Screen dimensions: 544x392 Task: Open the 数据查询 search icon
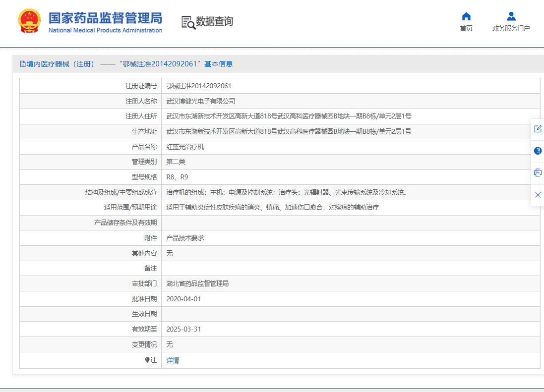188,22
